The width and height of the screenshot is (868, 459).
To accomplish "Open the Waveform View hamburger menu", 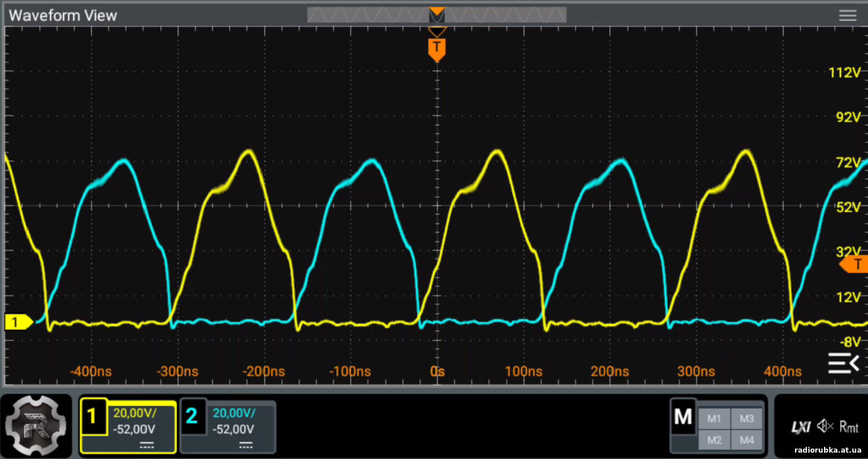I will click(x=847, y=16).
